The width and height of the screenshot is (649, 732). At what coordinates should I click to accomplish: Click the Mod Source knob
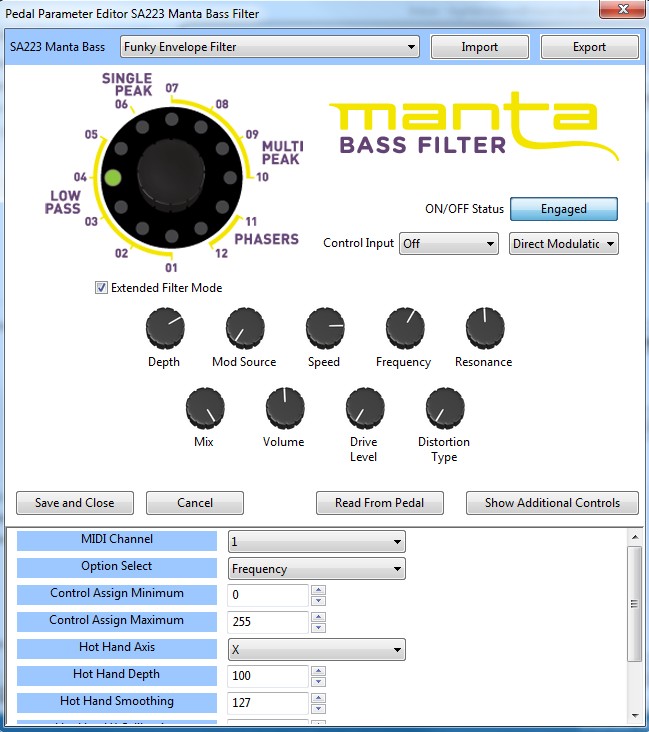[x=245, y=328]
